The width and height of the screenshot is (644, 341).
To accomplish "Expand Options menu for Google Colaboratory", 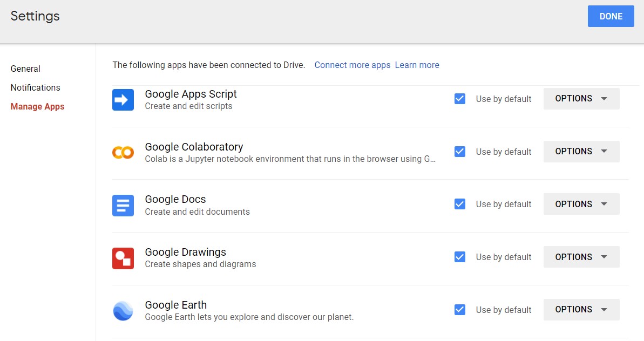I will (581, 152).
